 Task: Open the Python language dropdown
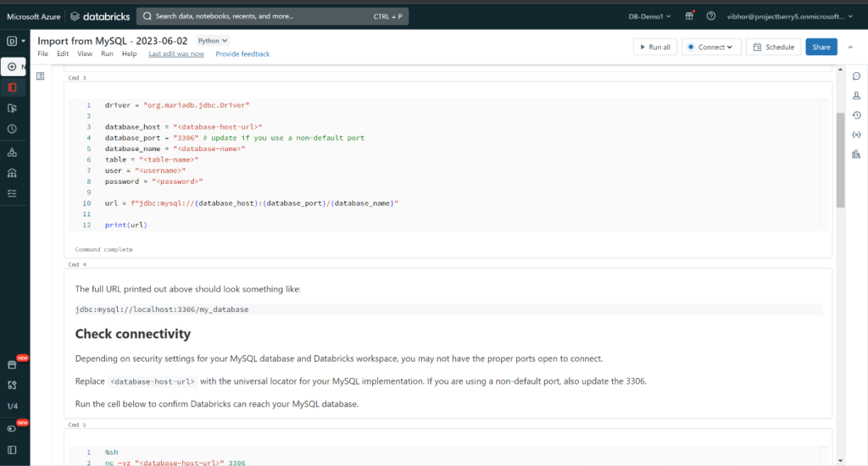click(213, 41)
